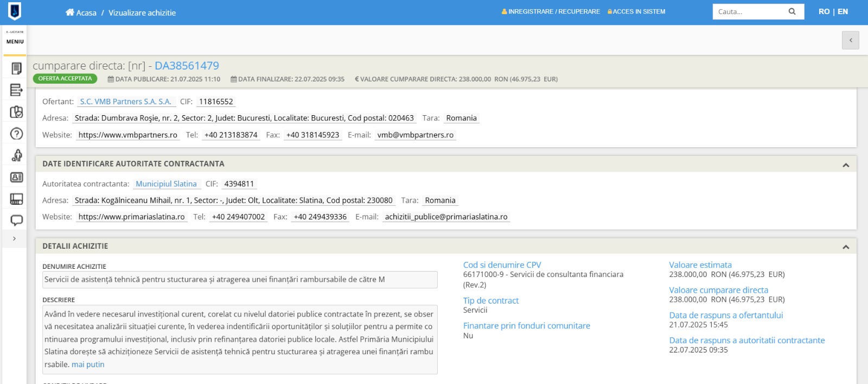Screen dimensions: 868x384
Task: Click the search magnifier icon
Action: pyautogui.click(x=792, y=11)
